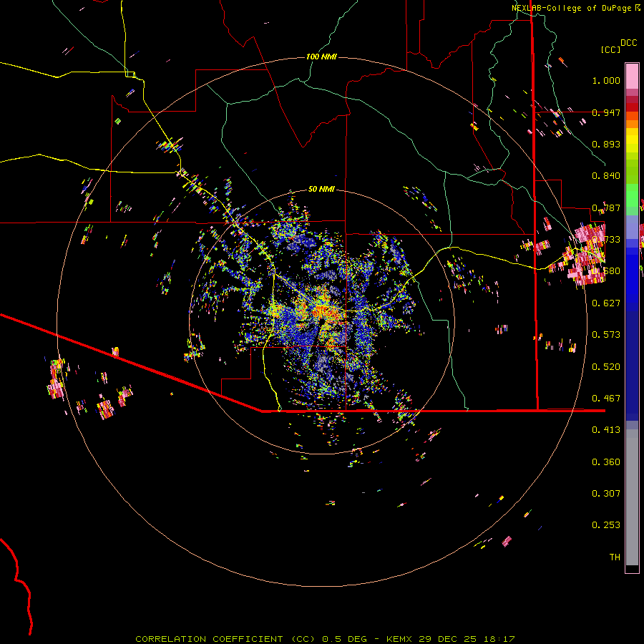This screenshot has height=644, width=644.
Task: Click the 18:17 timestamp in the caption
Action: (499, 639)
